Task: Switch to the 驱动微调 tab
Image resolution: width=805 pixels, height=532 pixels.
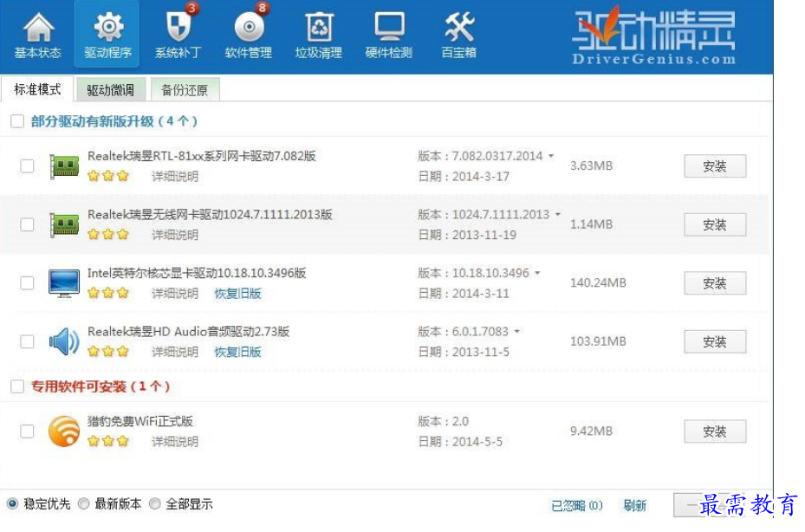Action: 110,90
